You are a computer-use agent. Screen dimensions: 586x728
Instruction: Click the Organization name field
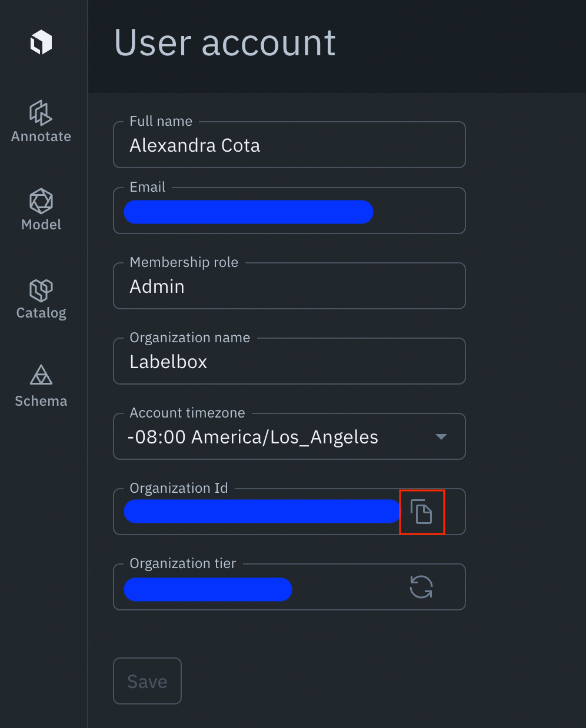(289, 361)
